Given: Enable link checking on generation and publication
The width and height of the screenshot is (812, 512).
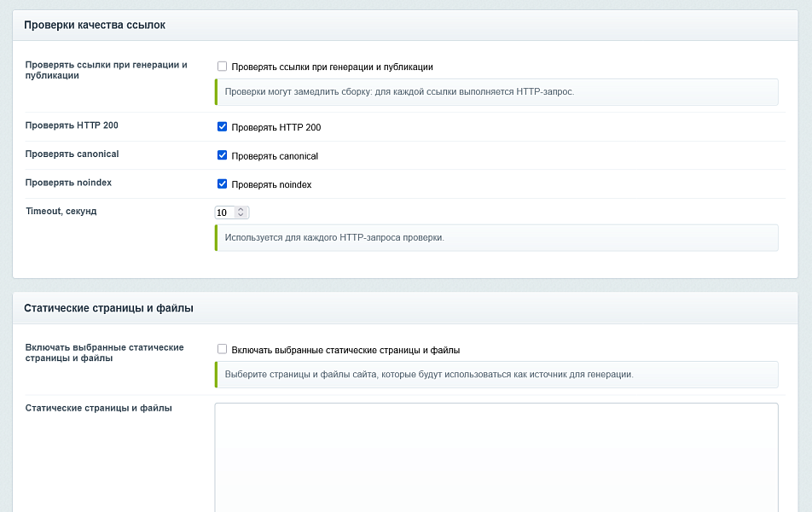Looking at the screenshot, I should pyautogui.click(x=222, y=67).
